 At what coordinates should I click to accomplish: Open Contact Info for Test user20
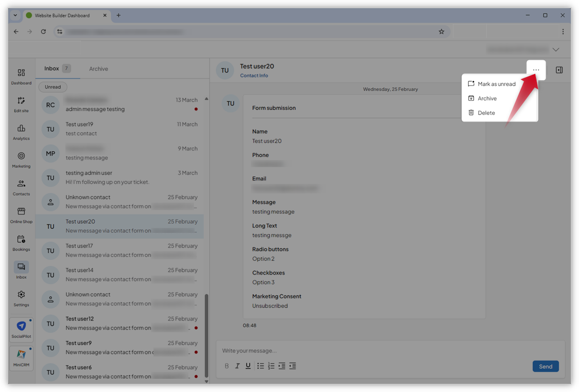tap(254, 75)
